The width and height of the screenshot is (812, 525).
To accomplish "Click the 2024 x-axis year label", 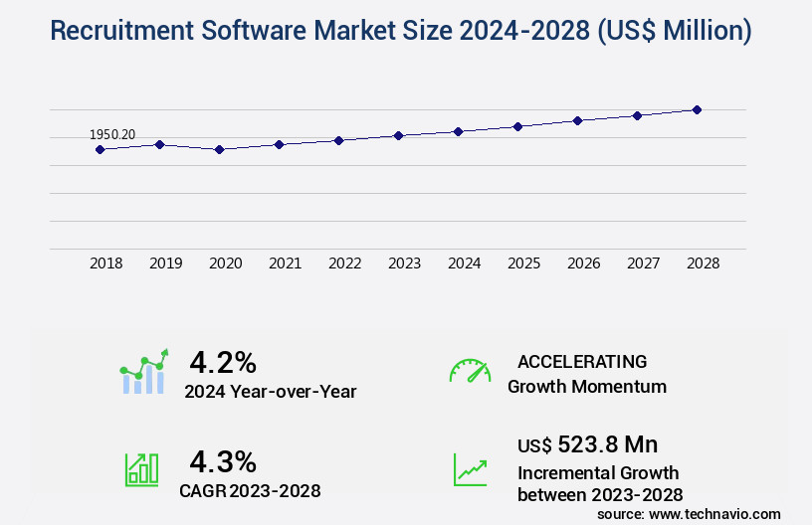I will pyautogui.click(x=464, y=263).
